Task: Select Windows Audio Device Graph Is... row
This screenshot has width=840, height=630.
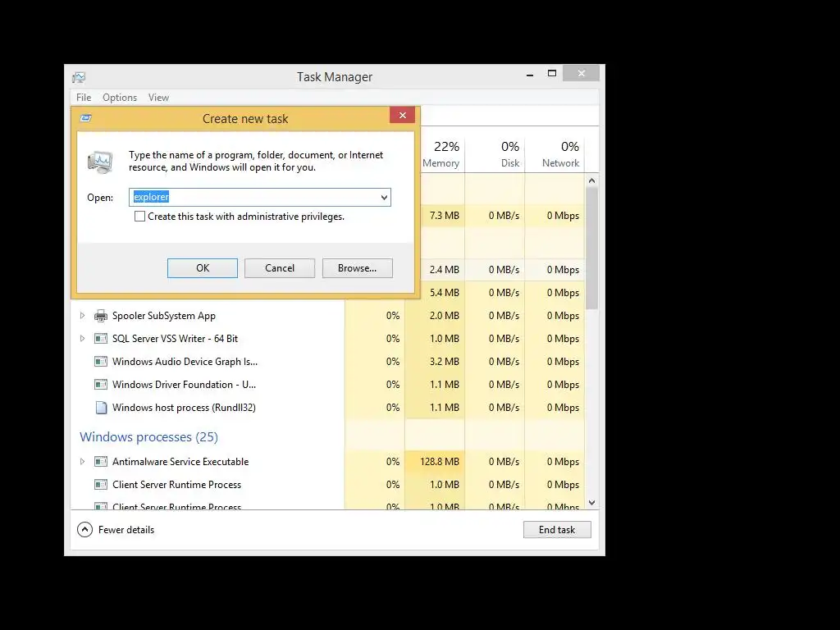Action: [x=185, y=362]
